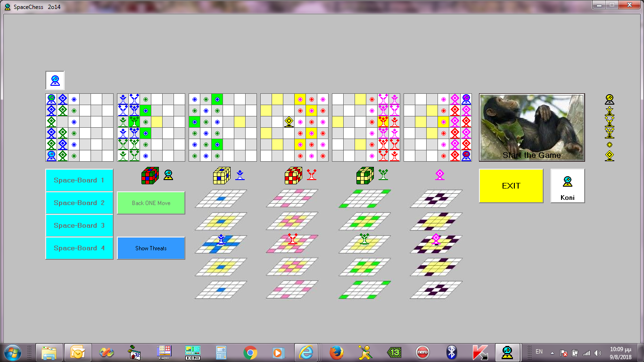Click the blue piece icon above the boards
The height and width of the screenshot is (362, 644).
coord(55,81)
